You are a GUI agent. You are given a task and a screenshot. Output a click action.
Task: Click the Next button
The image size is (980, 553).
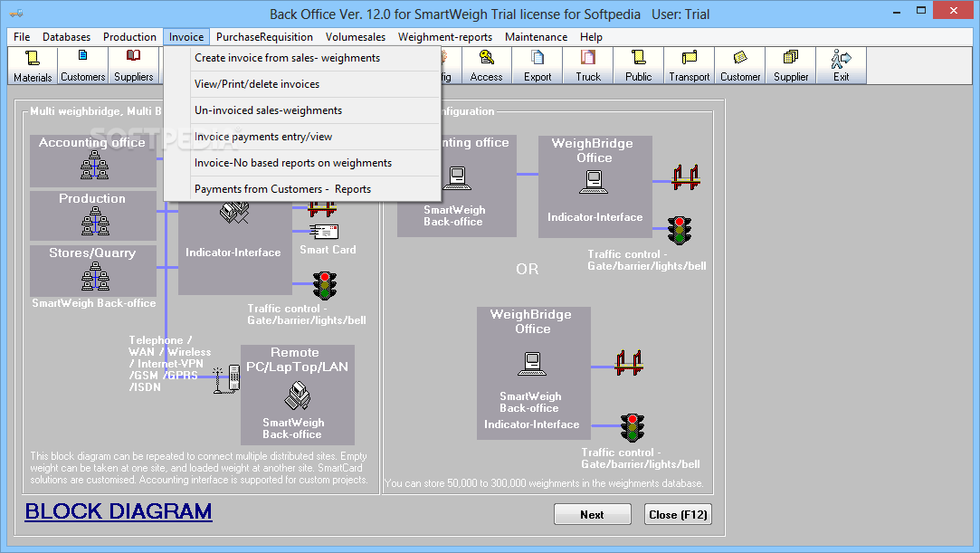pyautogui.click(x=592, y=514)
